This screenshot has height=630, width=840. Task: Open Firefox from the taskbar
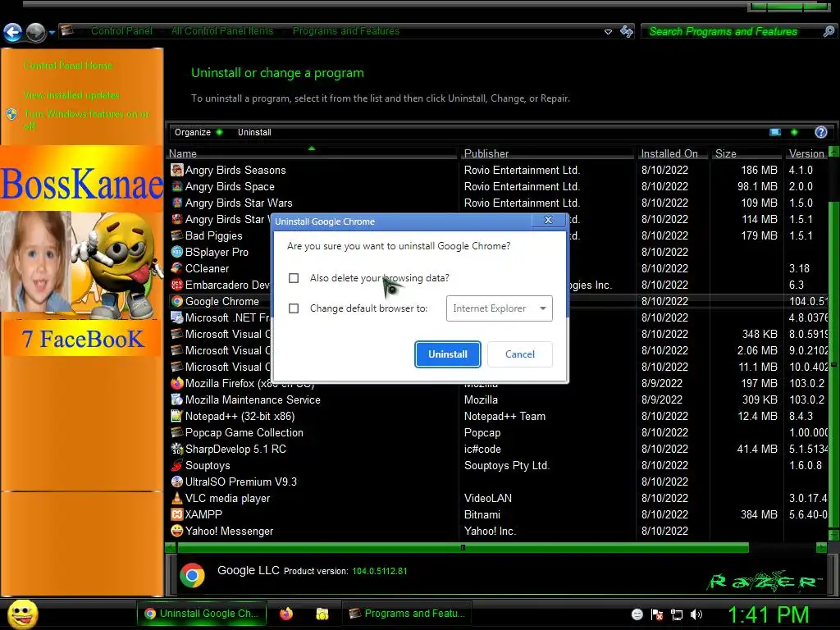286,614
